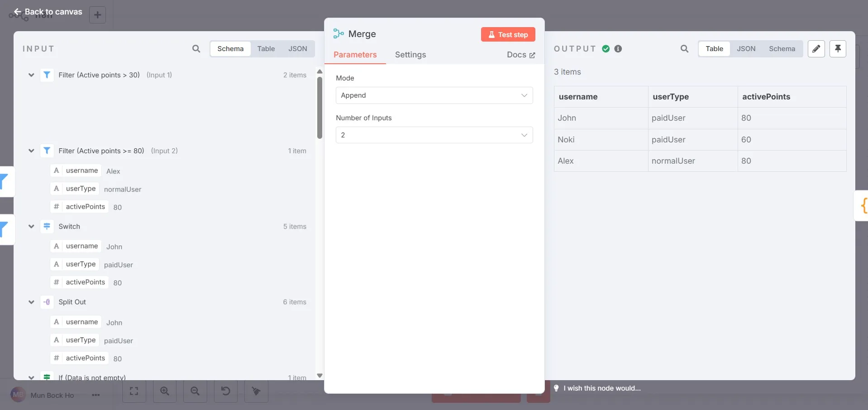This screenshot has width=868, height=410.
Task: Click the add plus button at top
Action: click(x=97, y=15)
